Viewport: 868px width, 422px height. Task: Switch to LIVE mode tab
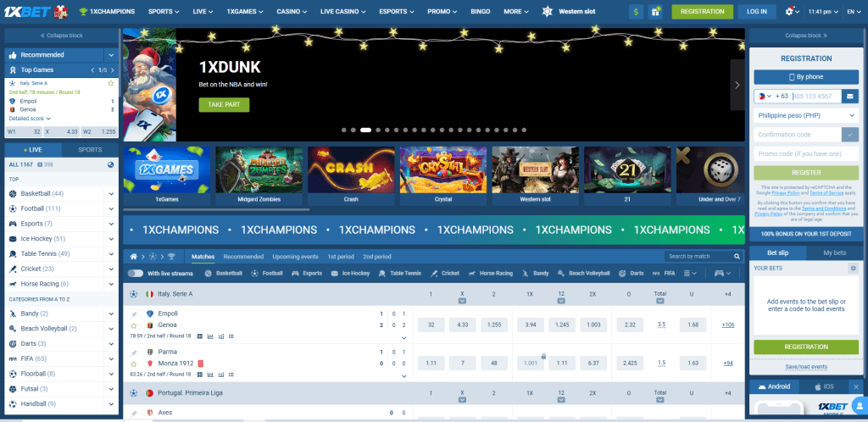click(33, 150)
